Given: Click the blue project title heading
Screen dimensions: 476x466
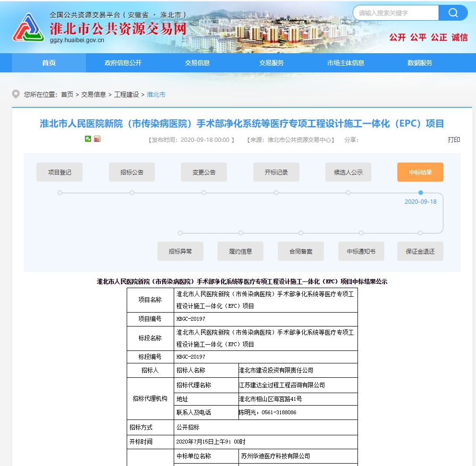Looking at the screenshot, I should click(242, 124).
